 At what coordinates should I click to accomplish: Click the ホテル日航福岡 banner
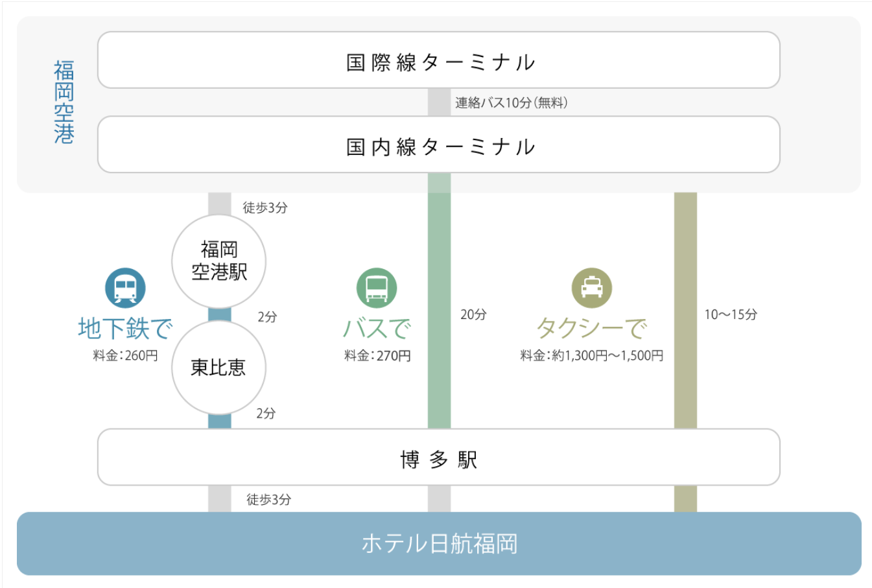(439, 543)
